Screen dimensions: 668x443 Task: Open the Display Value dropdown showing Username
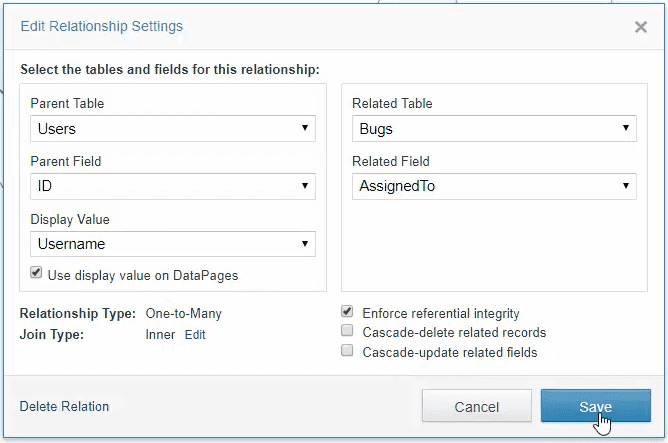click(173, 244)
